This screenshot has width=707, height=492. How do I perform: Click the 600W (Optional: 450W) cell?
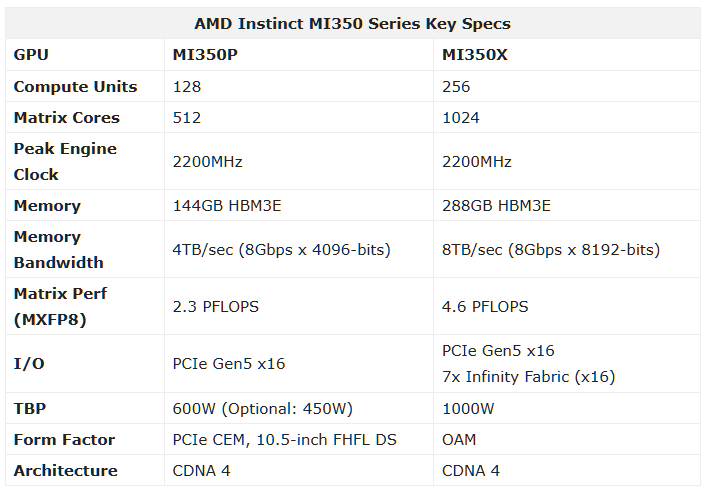point(262,409)
